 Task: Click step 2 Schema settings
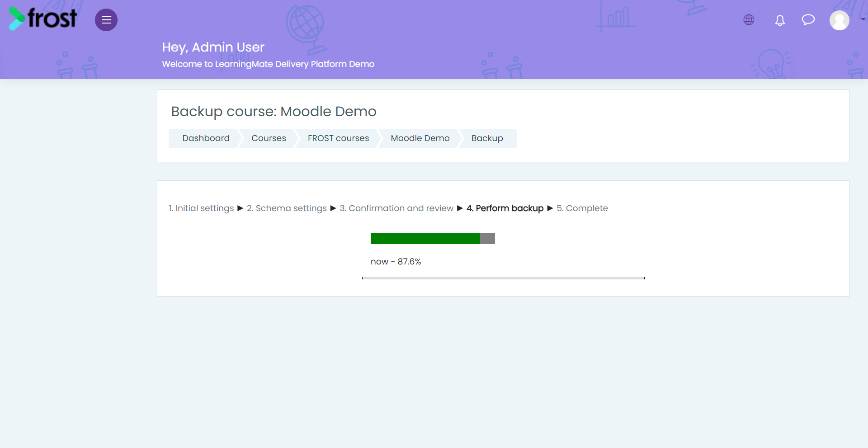point(287,208)
